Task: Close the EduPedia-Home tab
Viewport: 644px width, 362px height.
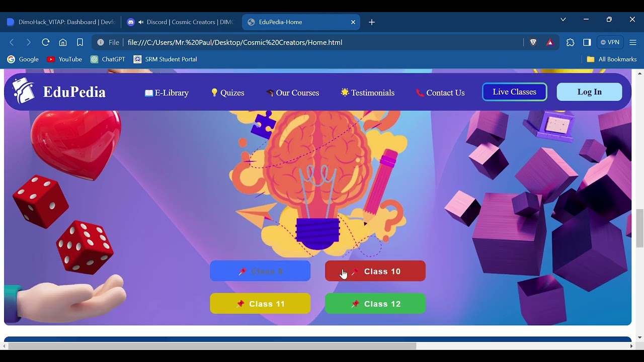Action: (x=353, y=22)
